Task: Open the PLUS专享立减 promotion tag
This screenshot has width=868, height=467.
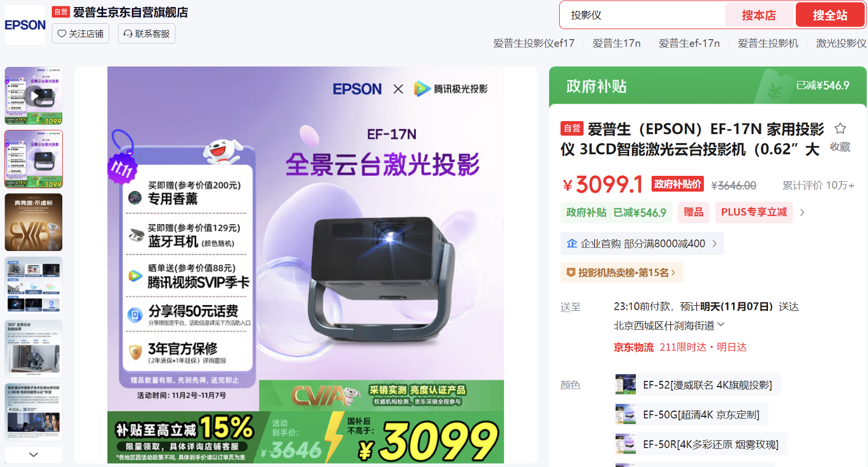Action: pyautogui.click(x=753, y=213)
